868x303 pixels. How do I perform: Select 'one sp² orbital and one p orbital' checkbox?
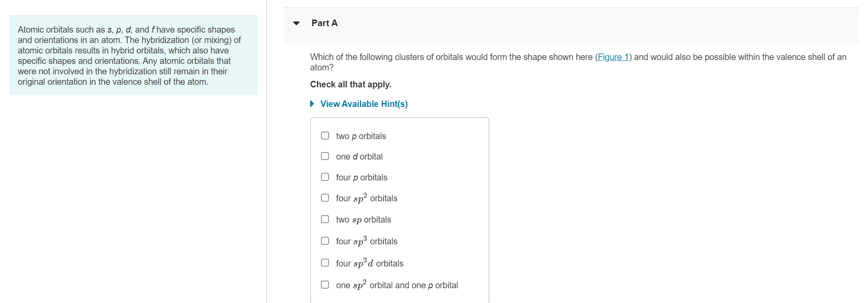[325, 285]
